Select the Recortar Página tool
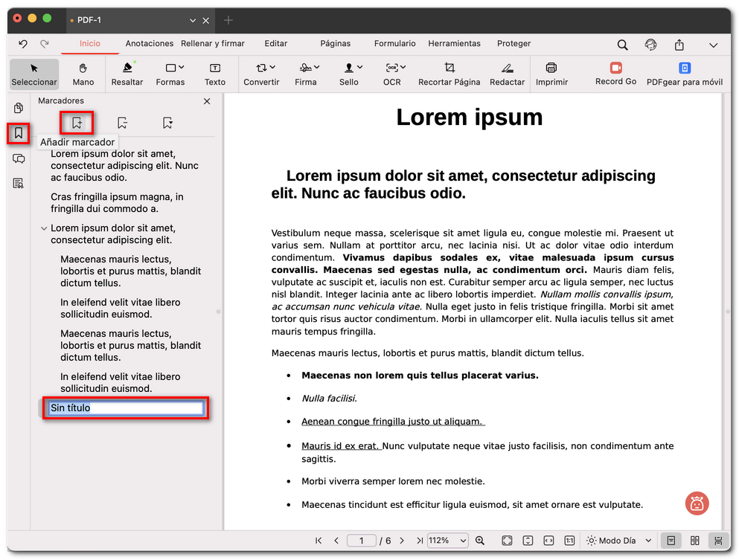Screen dimensions: 739x560 (449, 74)
